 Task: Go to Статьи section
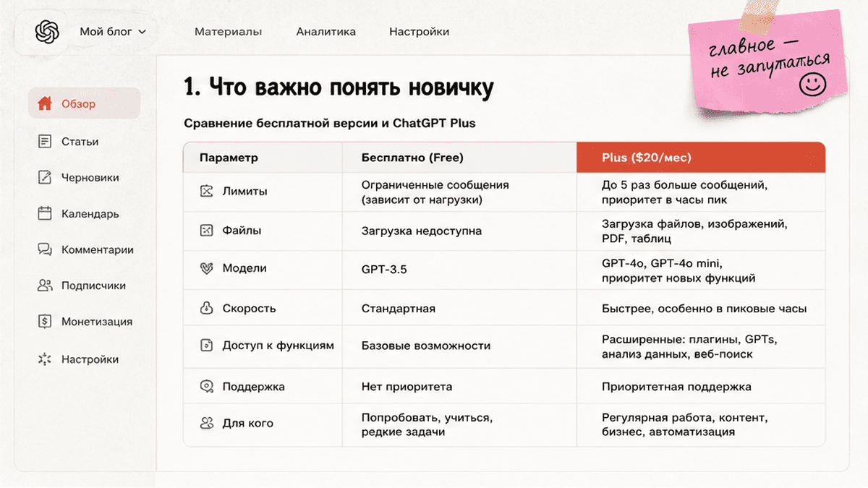click(80, 142)
